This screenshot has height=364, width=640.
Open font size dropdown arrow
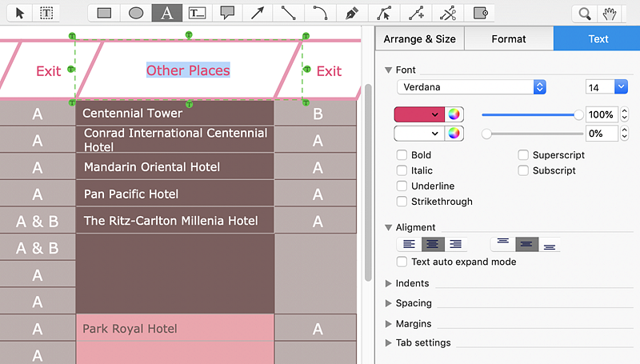[621, 87]
